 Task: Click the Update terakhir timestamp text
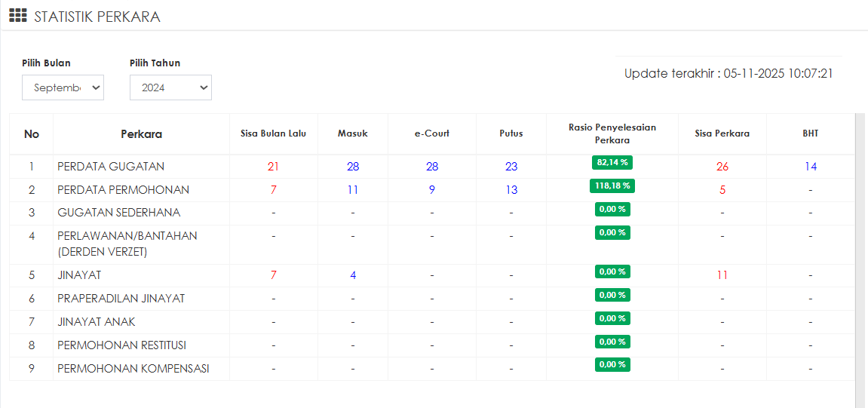tap(728, 74)
